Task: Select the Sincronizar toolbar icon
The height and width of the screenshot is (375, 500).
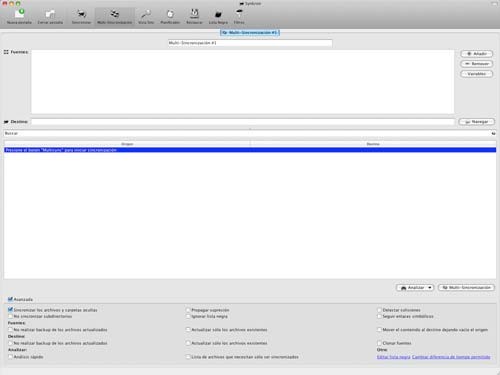Action: click(81, 16)
